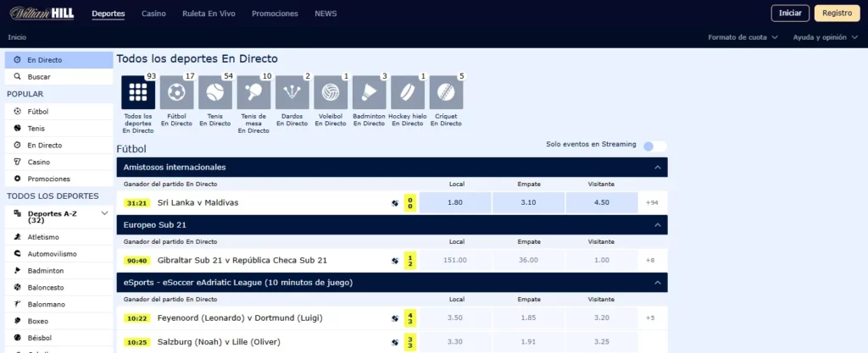Open Feyenoord (Leonardo) v Dortmund (Luigi) match
Image resolution: width=868 pixels, height=353 pixels.
240,317
